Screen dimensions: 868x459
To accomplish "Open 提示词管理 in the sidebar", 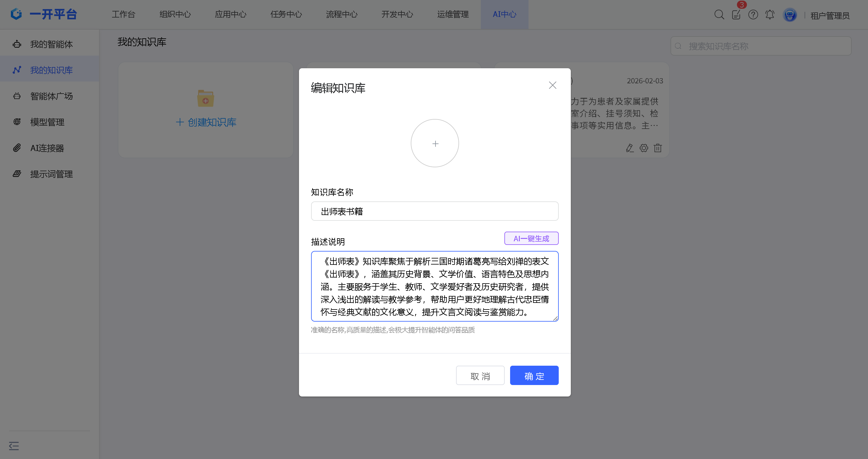I will click(x=51, y=174).
